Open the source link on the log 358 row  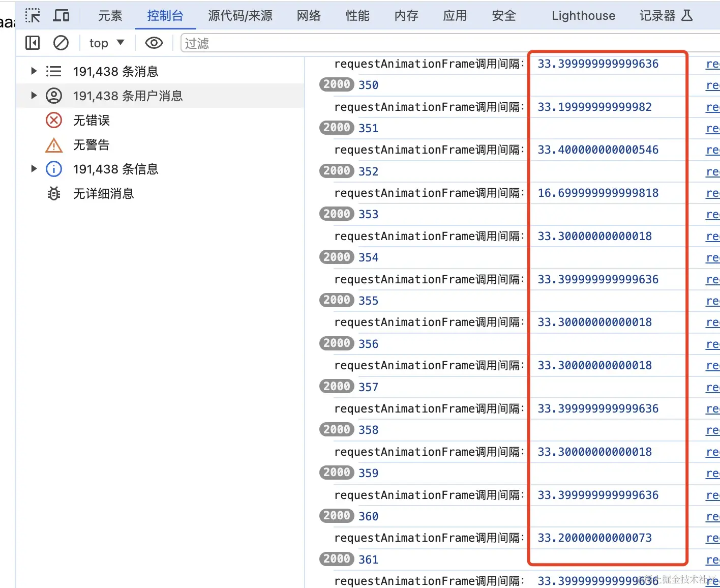click(712, 430)
